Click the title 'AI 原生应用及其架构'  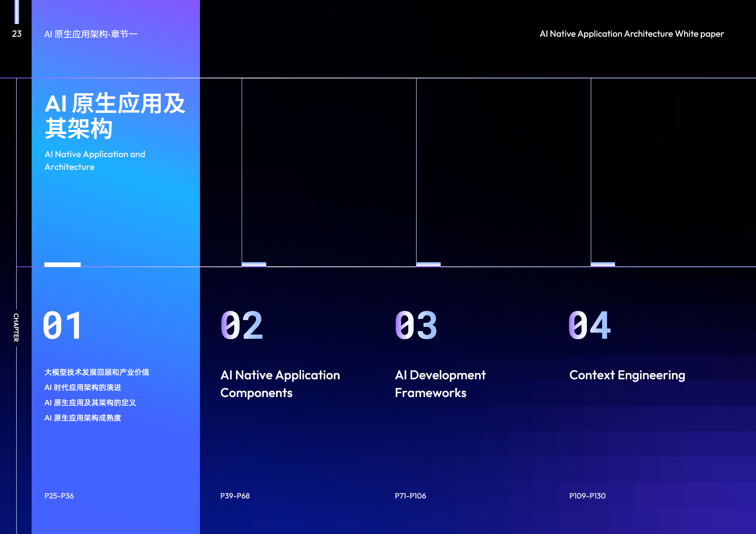pyautogui.click(x=115, y=116)
